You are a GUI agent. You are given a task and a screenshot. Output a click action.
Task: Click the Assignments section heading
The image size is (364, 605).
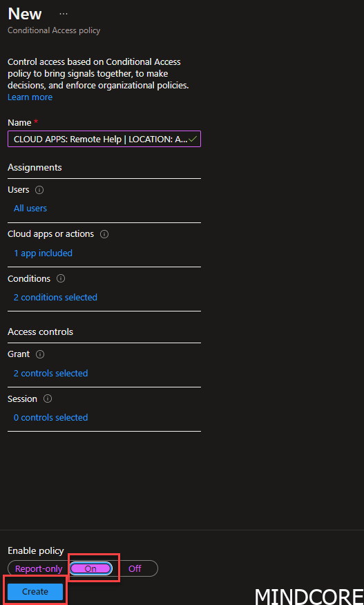click(35, 167)
